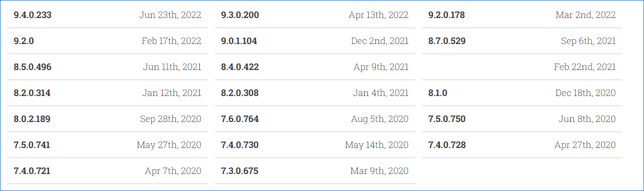Click version 9.2.0 from Feb 17th, 2022

click(x=24, y=41)
